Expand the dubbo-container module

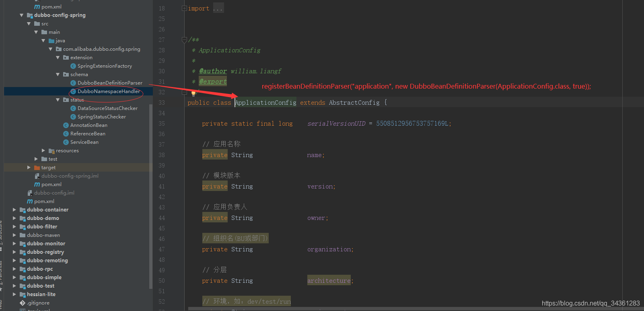(x=14, y=210)
